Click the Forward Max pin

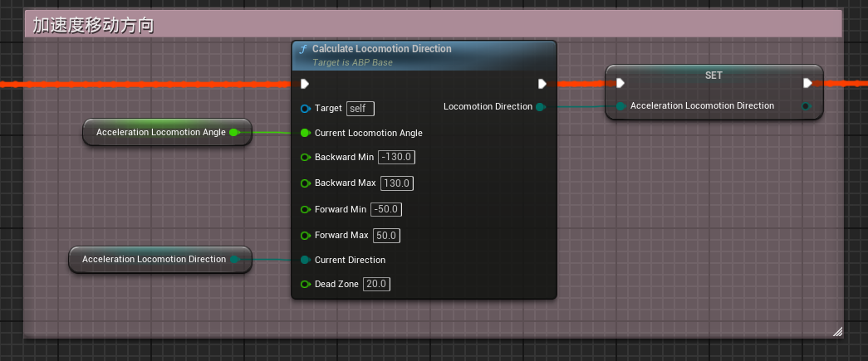(305, 236)
